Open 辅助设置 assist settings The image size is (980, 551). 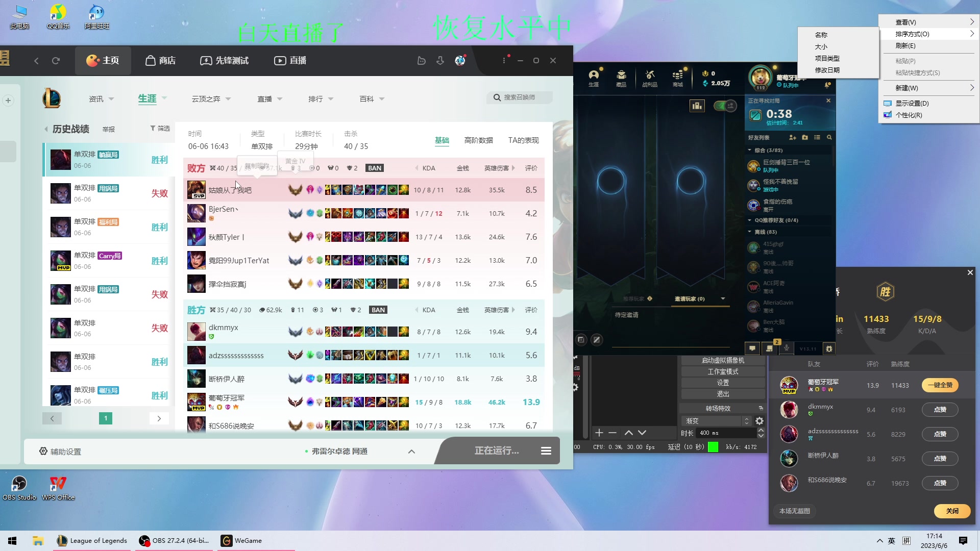tap(60, 452)
